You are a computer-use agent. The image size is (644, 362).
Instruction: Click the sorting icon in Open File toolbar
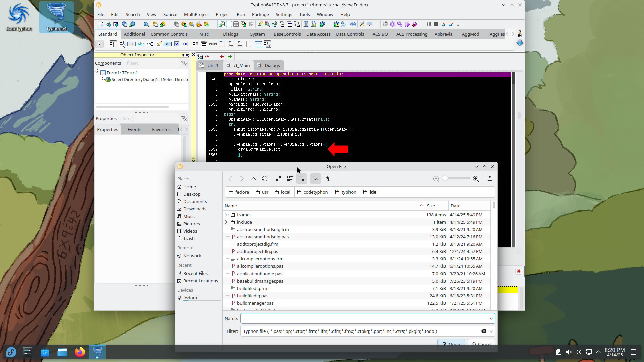(x=327, y=179)
